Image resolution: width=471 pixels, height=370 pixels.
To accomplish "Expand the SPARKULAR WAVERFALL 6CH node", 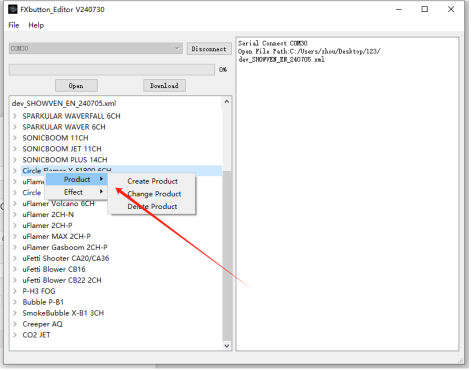I will (15, 116).
